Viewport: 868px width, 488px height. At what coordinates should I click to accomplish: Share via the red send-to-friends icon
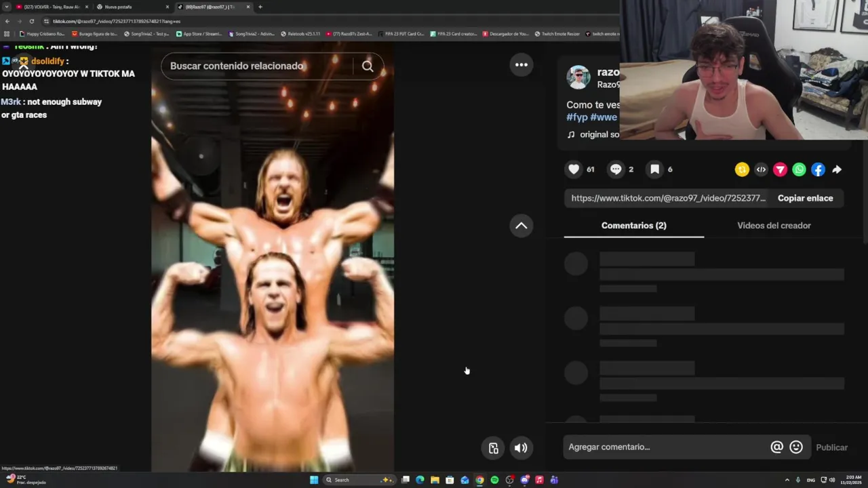tap(780, 170)
